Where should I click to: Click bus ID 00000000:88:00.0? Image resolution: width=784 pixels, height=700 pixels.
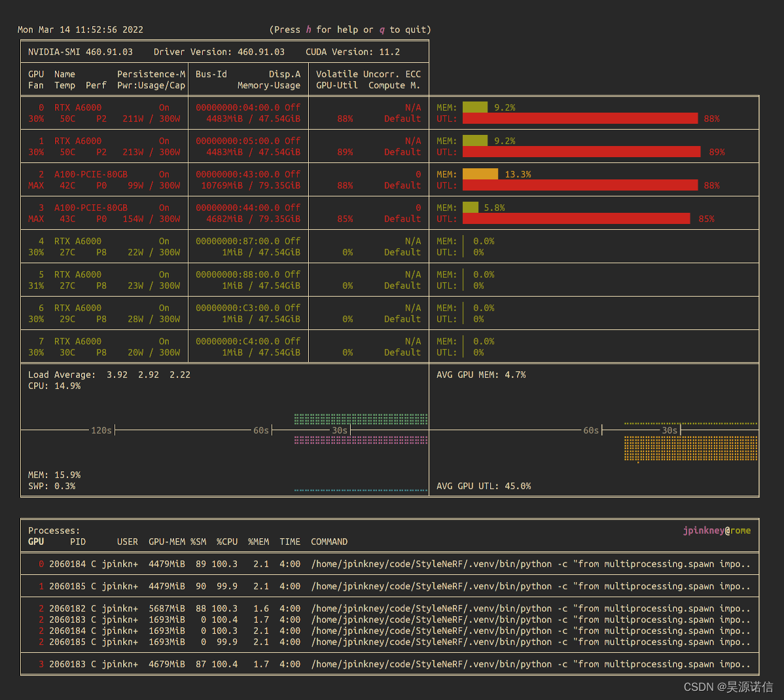tap(238, 275)
